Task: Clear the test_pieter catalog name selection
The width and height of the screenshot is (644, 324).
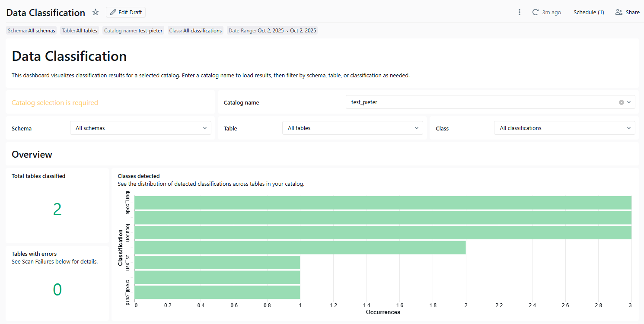Action: pos(621,102)
